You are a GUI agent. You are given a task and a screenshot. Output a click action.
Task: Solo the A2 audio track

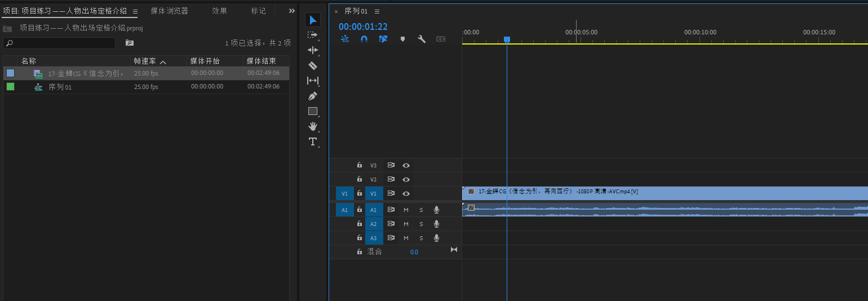pyautogui.click(x=421, y=224)
